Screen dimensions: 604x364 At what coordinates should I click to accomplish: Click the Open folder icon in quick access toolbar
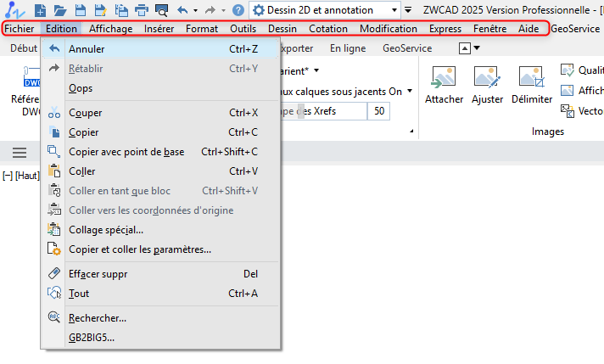[59, 10]
